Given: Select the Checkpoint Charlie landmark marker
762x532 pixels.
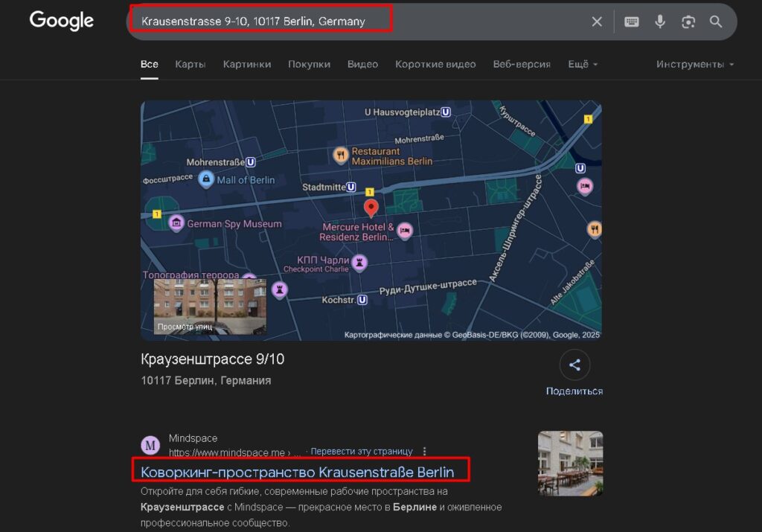Looking at the screenshot, I should pyautogui.click(x=359, y=263).
